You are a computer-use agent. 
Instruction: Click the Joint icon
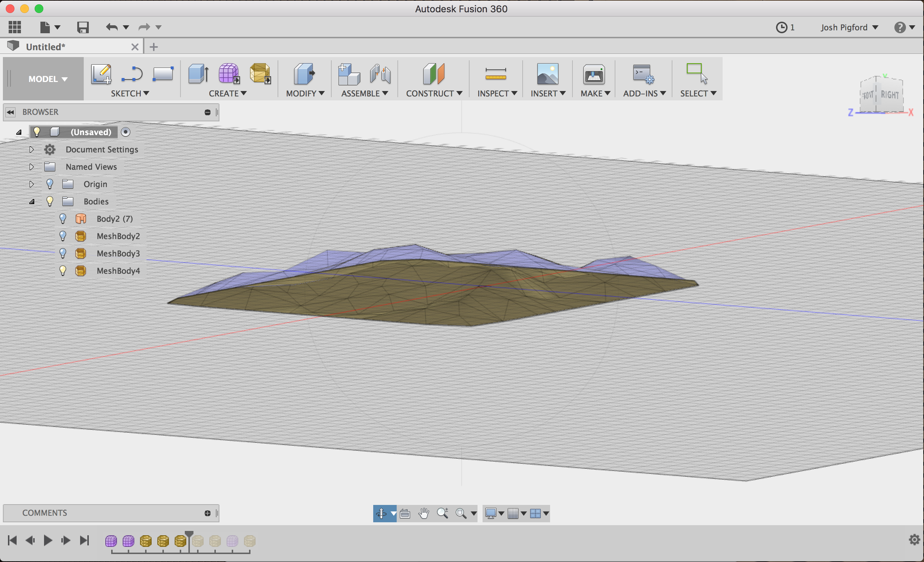(x=380, y=74)
